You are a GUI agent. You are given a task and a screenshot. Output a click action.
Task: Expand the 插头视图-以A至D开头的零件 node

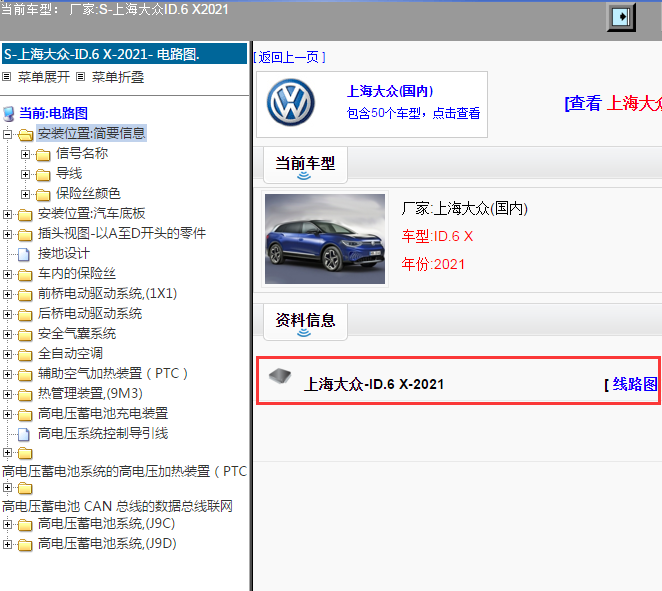pos(7,234)
